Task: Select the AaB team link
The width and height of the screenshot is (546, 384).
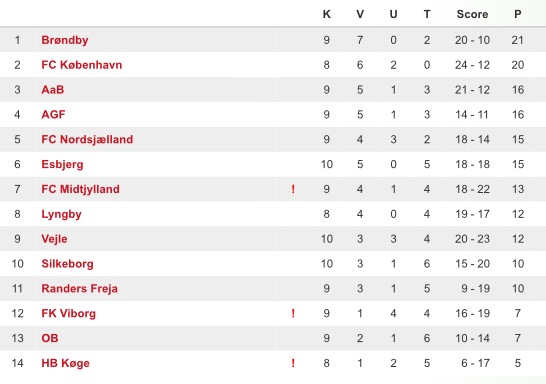Action: [53, 90]
